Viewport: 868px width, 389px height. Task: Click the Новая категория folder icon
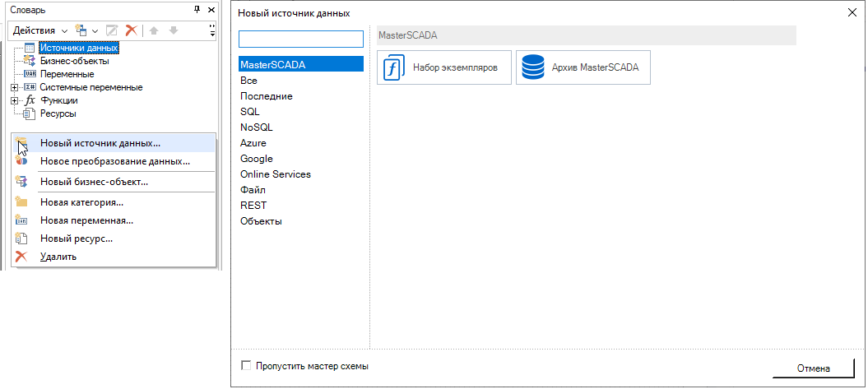[x=21, y=202]
